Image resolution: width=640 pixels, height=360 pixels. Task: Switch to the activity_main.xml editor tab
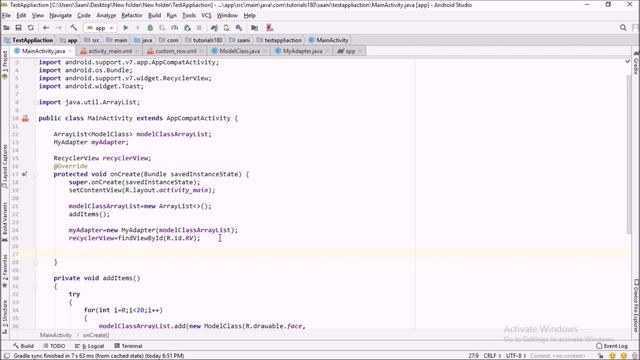tap(109, 51)
